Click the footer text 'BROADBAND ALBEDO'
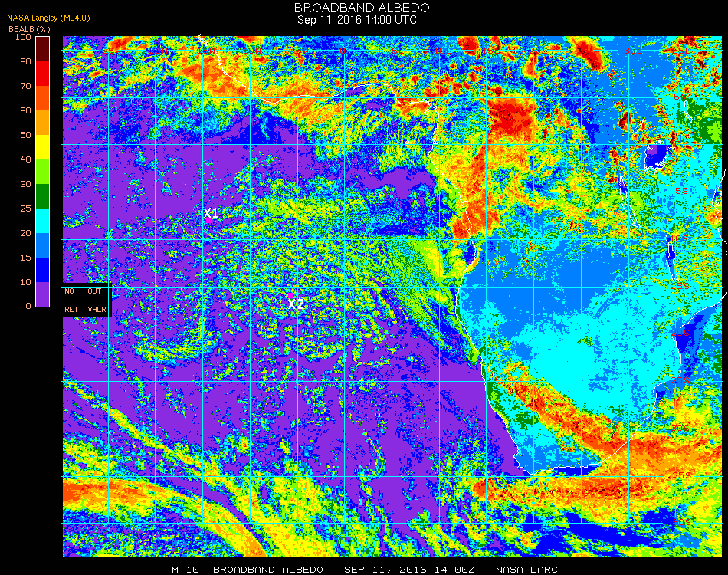The image size is (728, 575). pyautogui.click(x=268, y=570)
